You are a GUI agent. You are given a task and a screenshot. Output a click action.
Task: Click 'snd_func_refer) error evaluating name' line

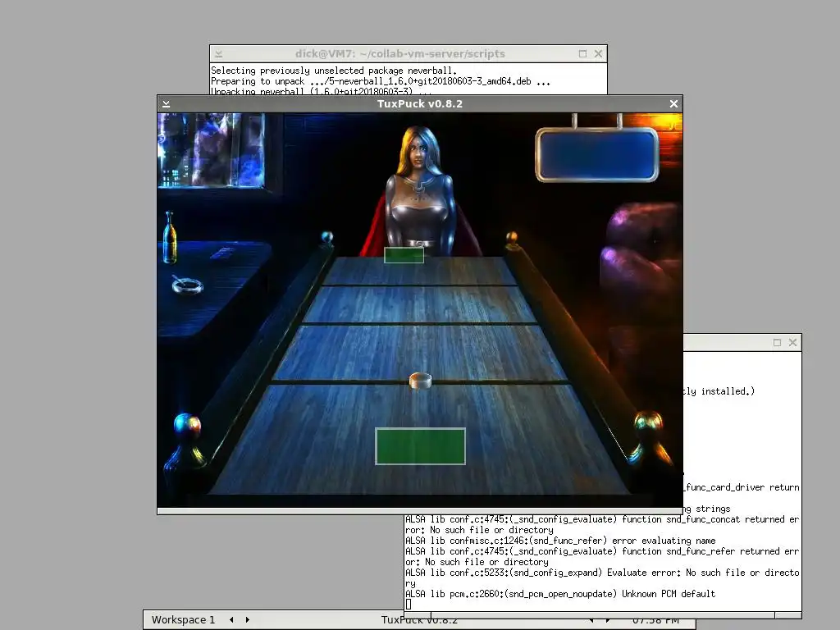click(x=560, y=541)
